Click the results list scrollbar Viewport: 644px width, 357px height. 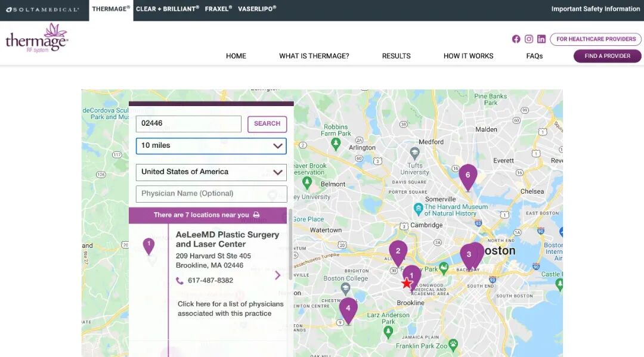tap(291, 244)
